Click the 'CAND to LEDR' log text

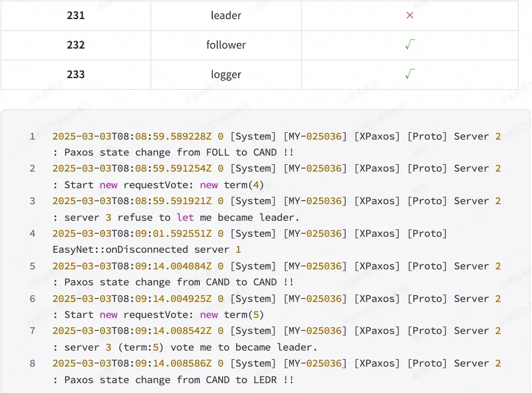pyautogui.click(x=241, y=379)
